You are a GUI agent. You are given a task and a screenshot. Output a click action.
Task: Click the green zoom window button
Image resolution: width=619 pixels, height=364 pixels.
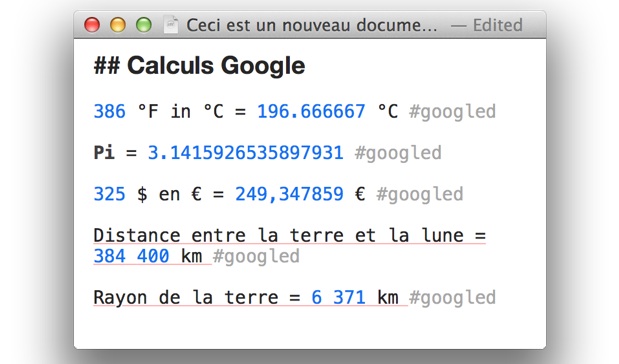pos(144,25)
